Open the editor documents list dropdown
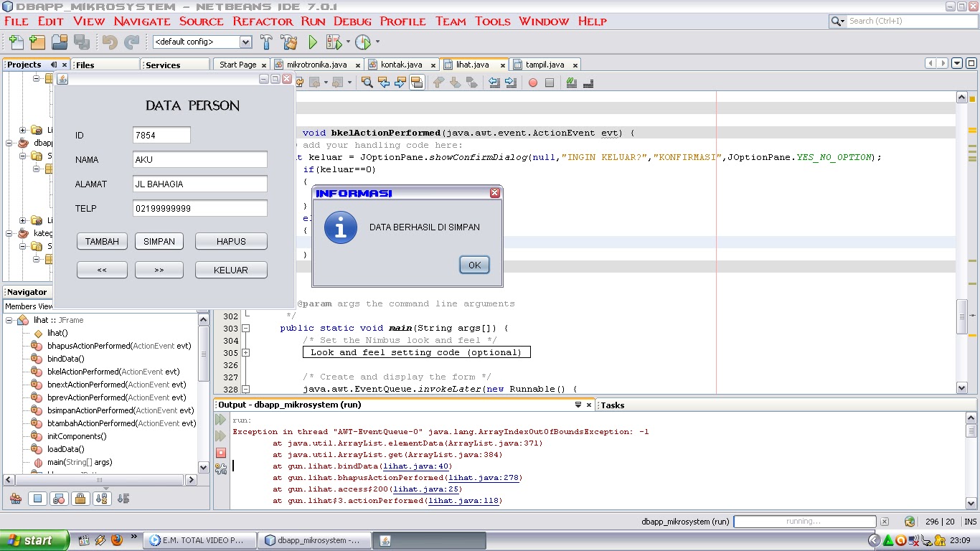Viewport: 980px width, 551px height. click(x=957, y=63)
